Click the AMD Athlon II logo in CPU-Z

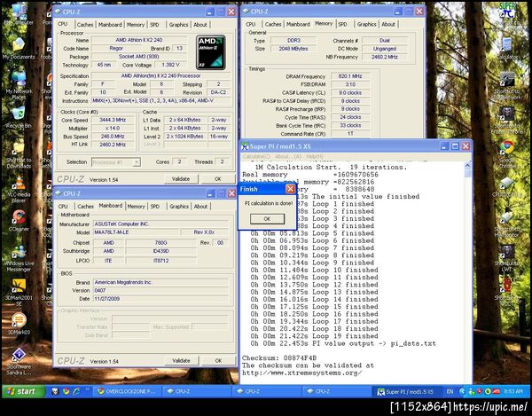pyautogui.click(x=211, y=52)
